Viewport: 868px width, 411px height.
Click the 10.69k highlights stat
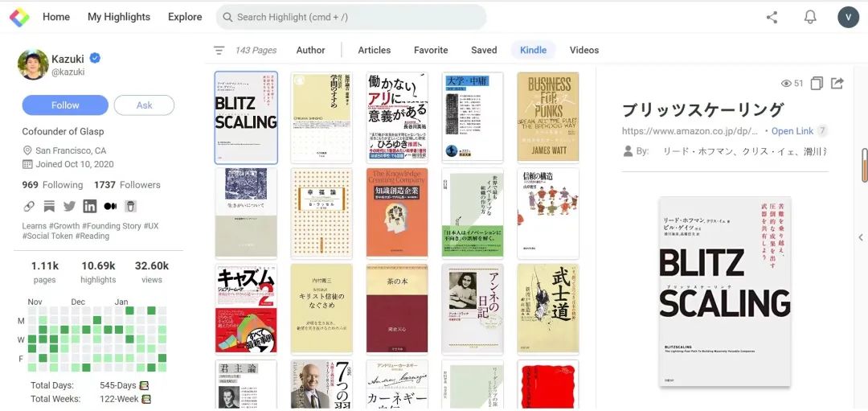pos(98,271)
